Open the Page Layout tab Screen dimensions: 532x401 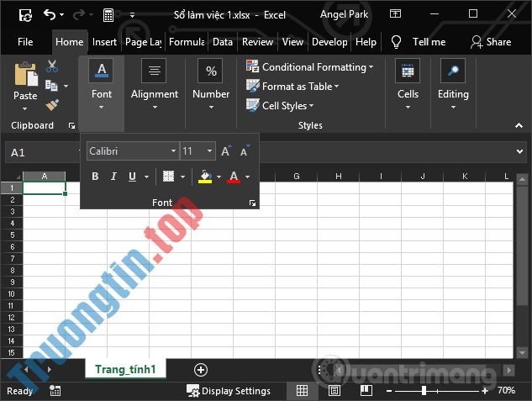(143, 42)
